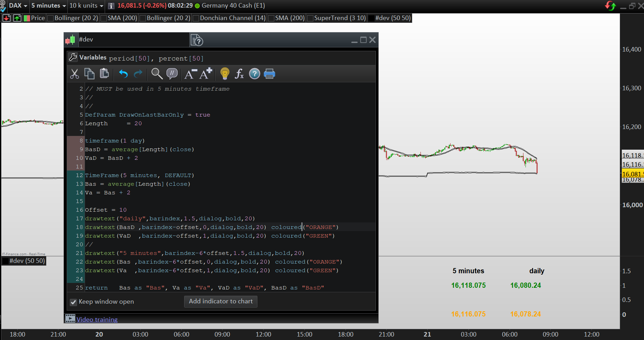Click the linked-chart pin icon at top left
644x340 pixels.
coord(3,6)
